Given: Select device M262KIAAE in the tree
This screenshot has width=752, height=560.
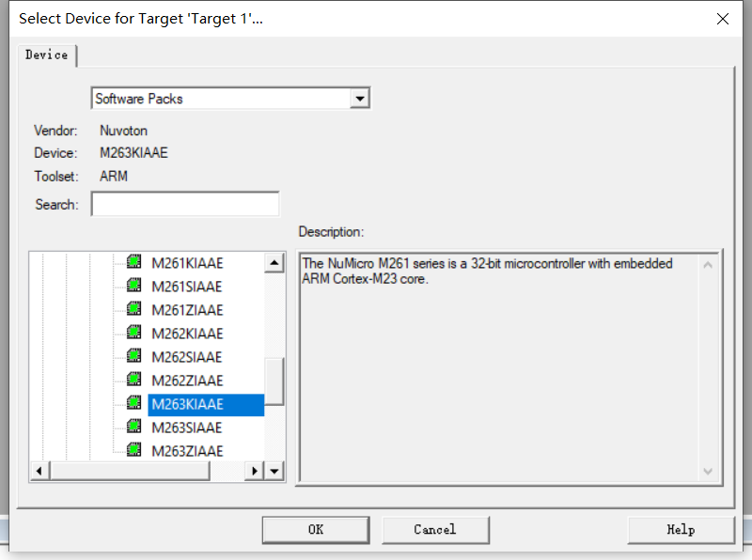Looking at the screenshot, I should click(187, 334).
